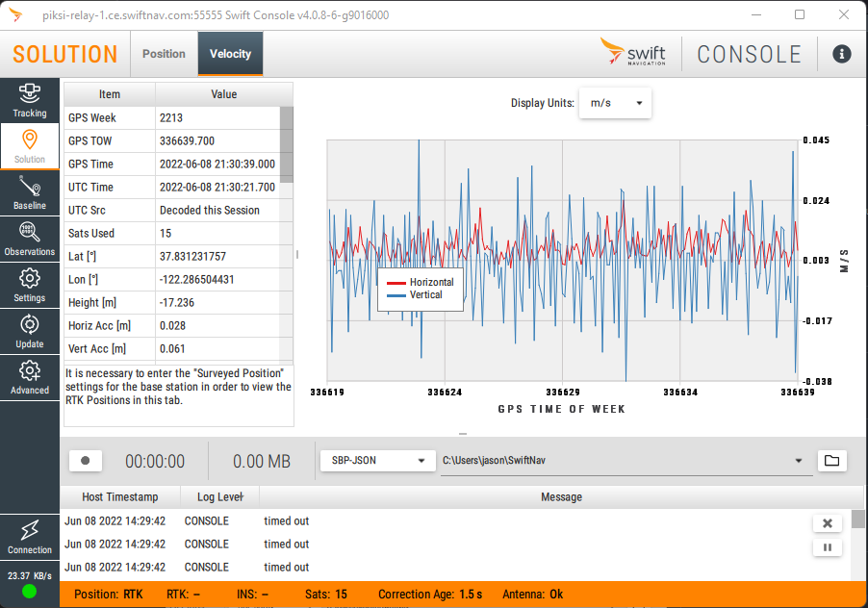The image size is (868, 608).
Task: Start logging with the record button
Action: [x=86, y=460]
